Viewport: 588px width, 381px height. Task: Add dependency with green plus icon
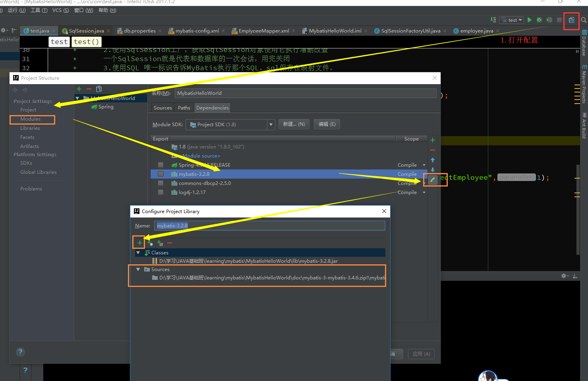point(433,140)
